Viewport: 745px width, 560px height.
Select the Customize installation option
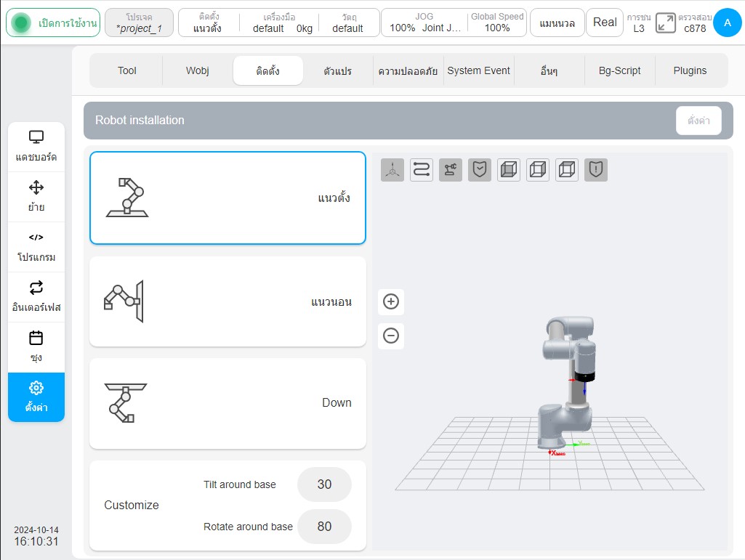click(132, 506)
